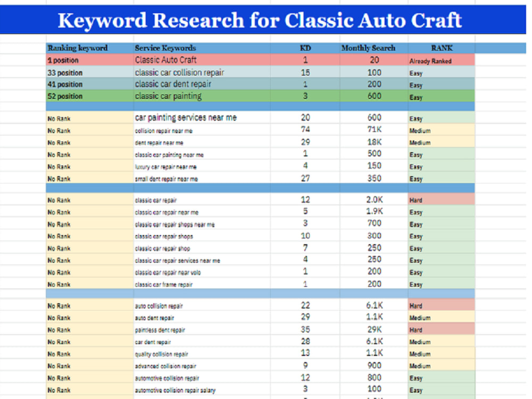Select the 'classic car painting' cell
Image resolution: width=532 pixels, height=399 pixels.
click(202, 96)
